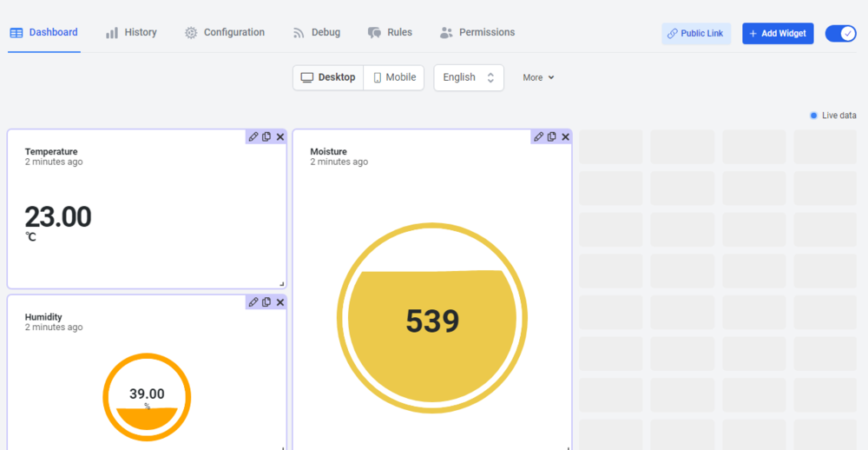Close the Moisture widget
Viewport: 868px width, 450px height.
[566, 136]
